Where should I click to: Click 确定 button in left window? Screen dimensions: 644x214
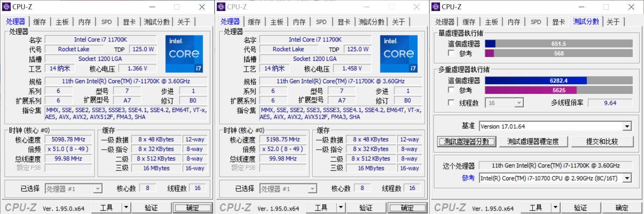(193, 207)
